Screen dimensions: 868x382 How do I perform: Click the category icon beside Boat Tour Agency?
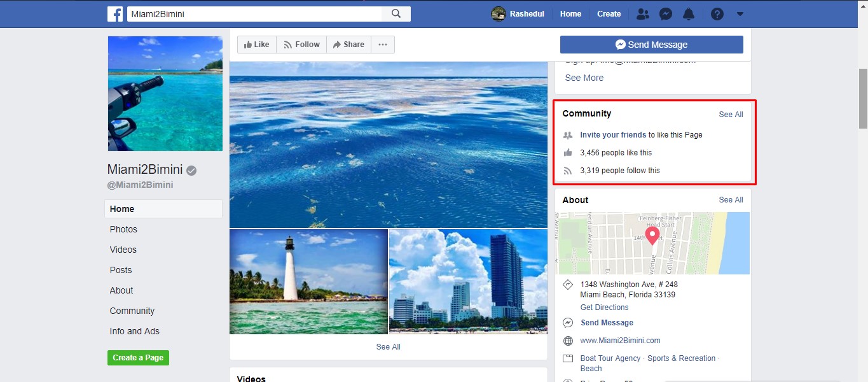pyautogui.click(x=568, y=358)
